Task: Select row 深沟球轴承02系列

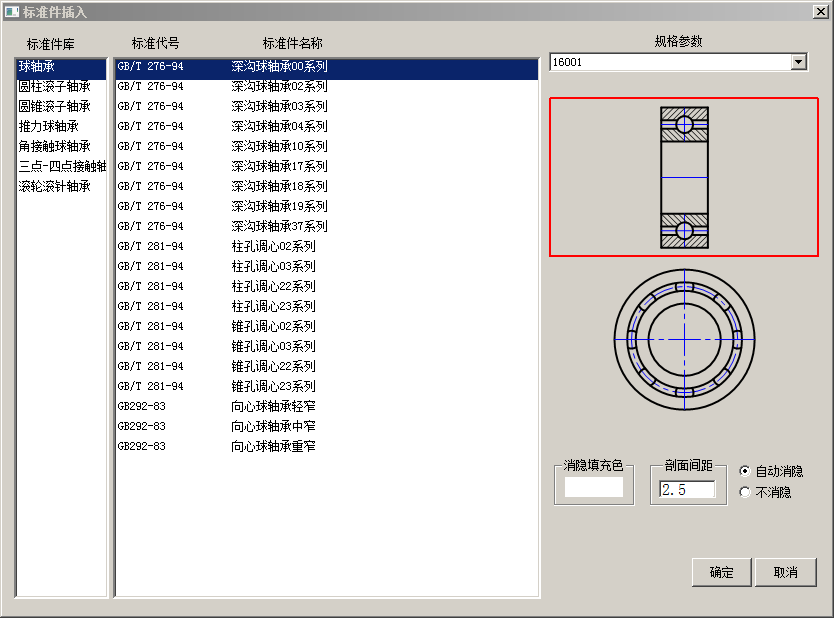Action: (327, 87)
